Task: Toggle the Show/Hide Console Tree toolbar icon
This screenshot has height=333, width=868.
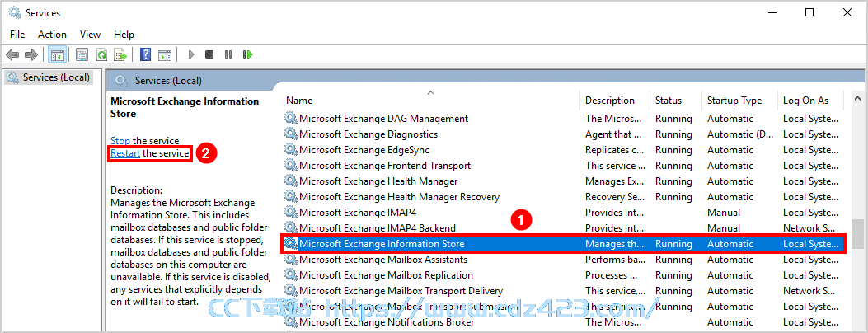Action: [57, 54]
